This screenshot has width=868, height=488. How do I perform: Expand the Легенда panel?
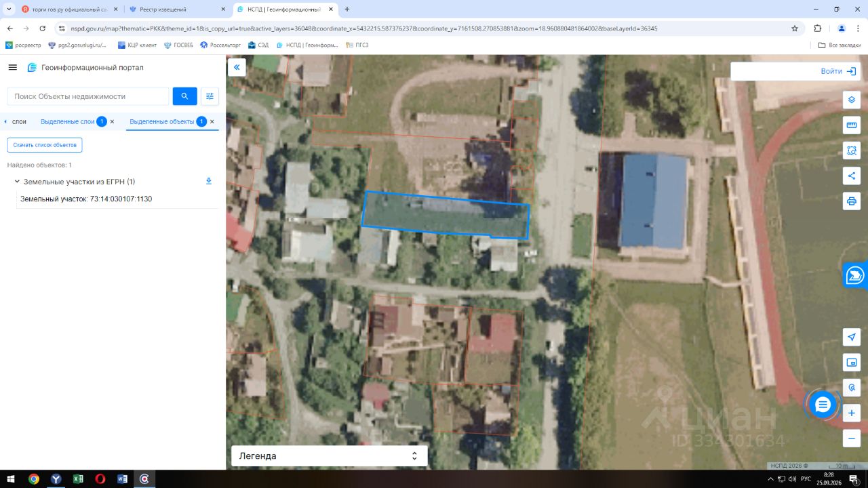(330, 456)
